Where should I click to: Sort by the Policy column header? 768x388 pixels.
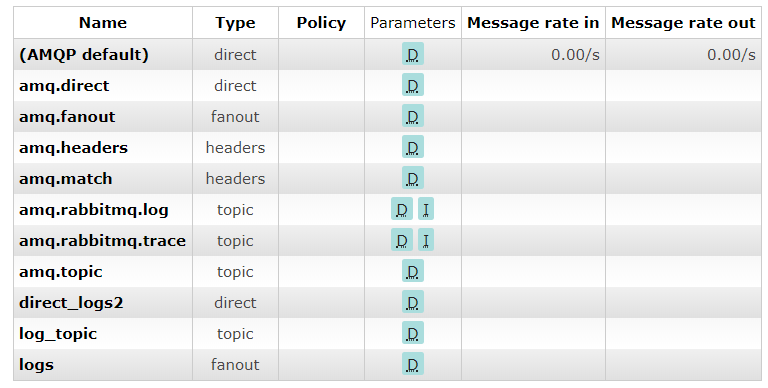(x=321, y=23)
